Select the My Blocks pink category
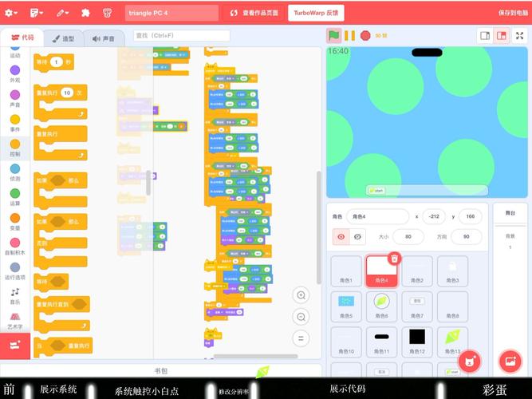 15,247
